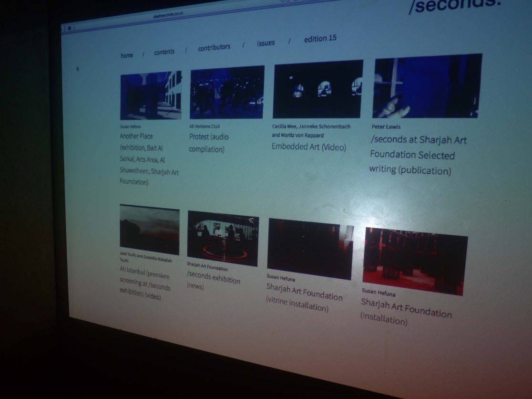Image resolution: width=532 pixels, height=399 pixels.
Task: Click Sharjah Art Foundation (Installation) link
Action: (406, 312)
